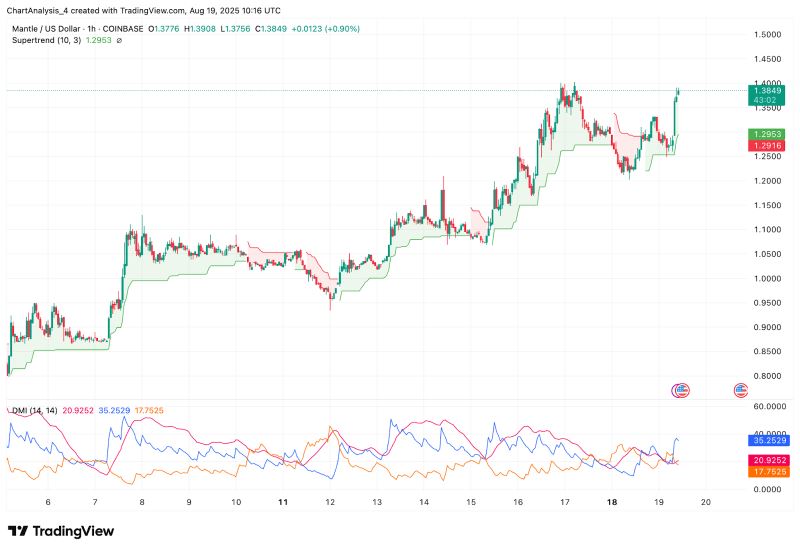This screenshot has height=551, width=800.
Task: Click the 1.5000 level on price scale
Action: tap(768, 34)
